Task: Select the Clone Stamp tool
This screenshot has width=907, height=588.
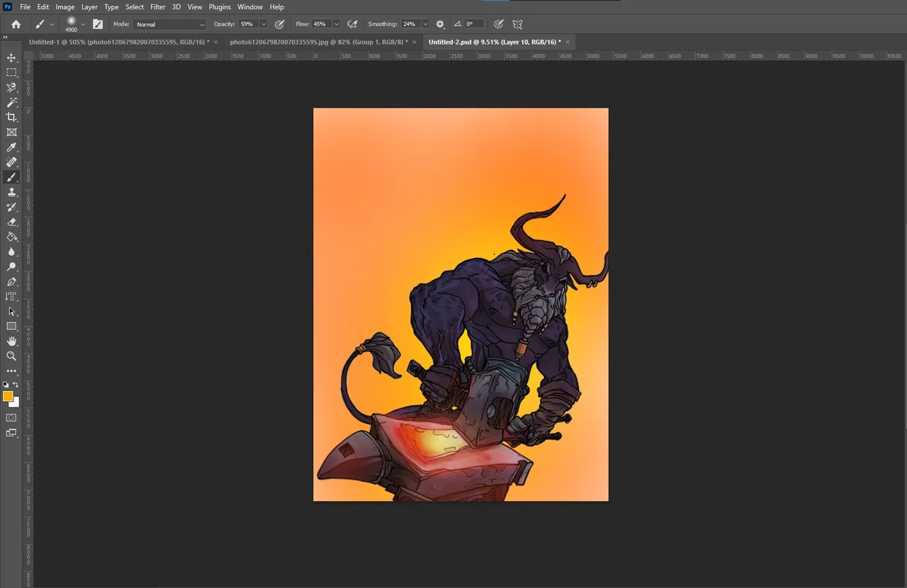Action: pos(11,192)
